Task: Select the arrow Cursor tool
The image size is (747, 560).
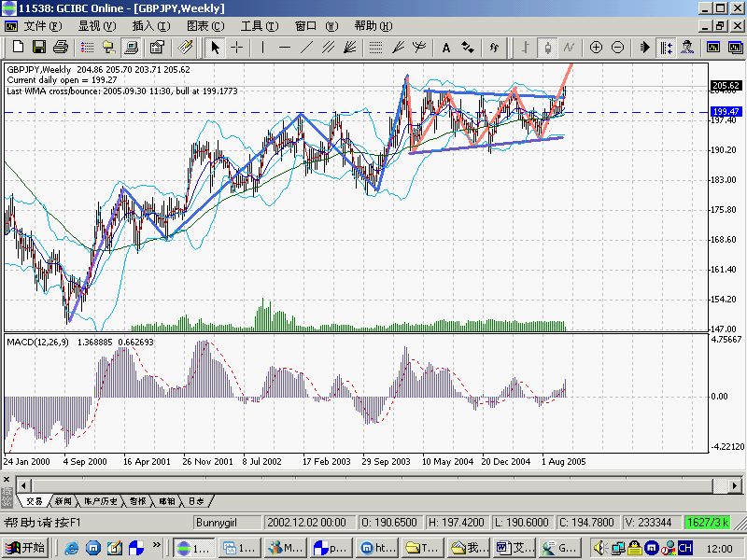Action: click(x=215, y=48)
